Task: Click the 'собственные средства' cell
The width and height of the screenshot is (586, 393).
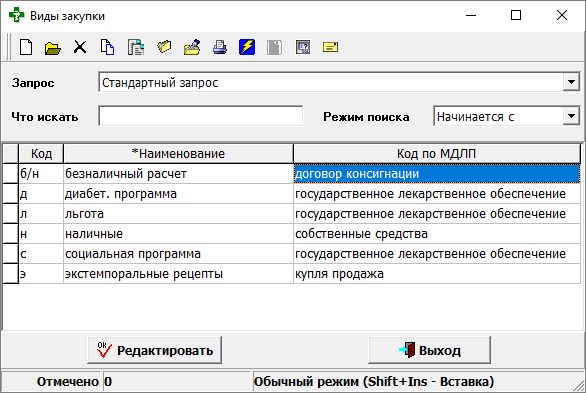Action: click(x=437, y=233)
